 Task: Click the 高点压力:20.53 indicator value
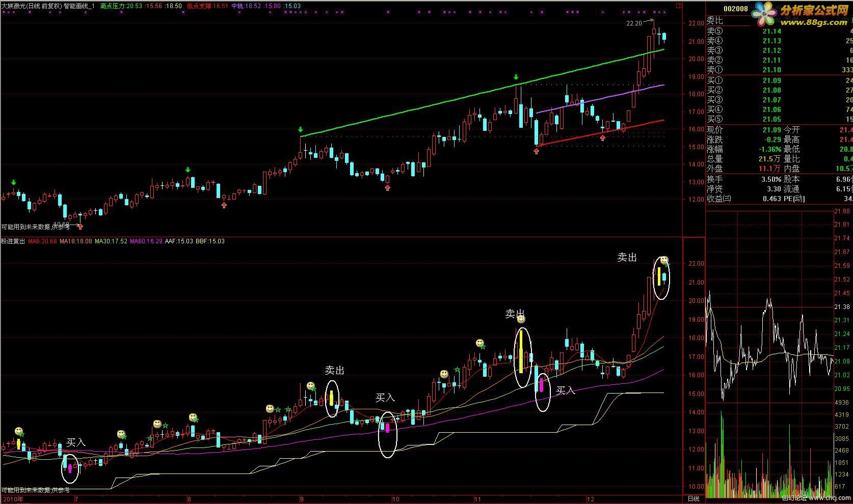(121, 6)
